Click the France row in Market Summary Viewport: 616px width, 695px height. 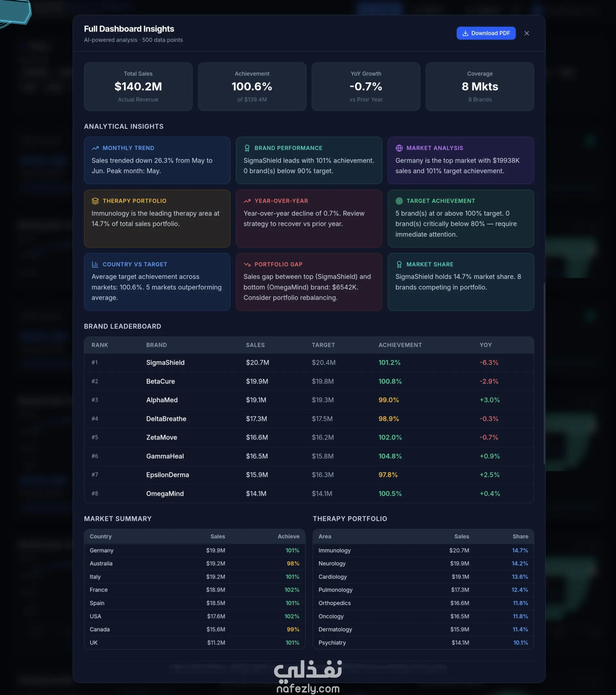[194, 589]
